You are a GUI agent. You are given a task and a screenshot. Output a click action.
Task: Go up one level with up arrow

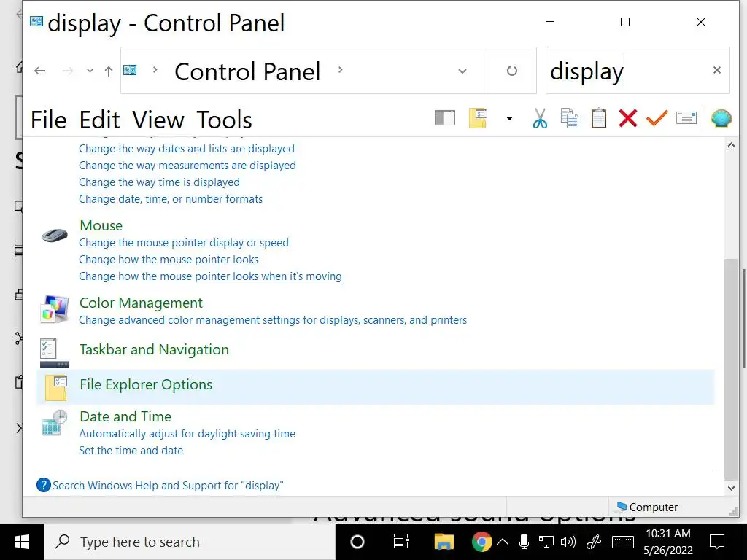109,71
